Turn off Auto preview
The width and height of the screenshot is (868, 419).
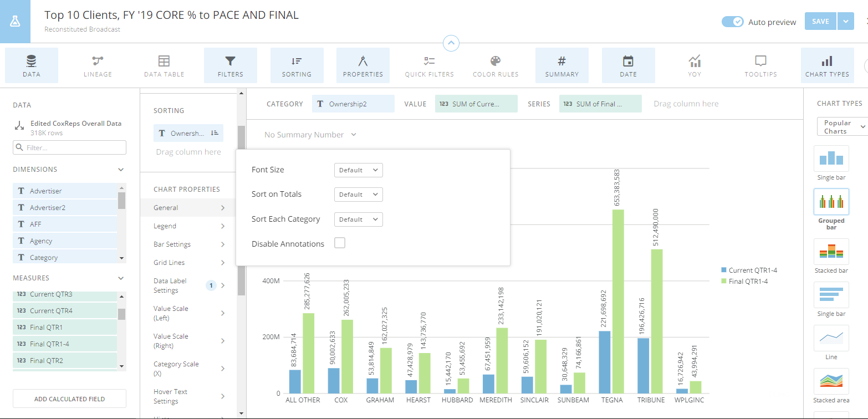pos(733,22)
